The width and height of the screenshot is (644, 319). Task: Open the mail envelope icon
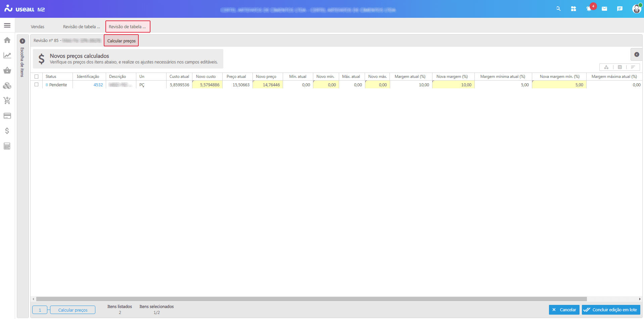tap(604, 9)
